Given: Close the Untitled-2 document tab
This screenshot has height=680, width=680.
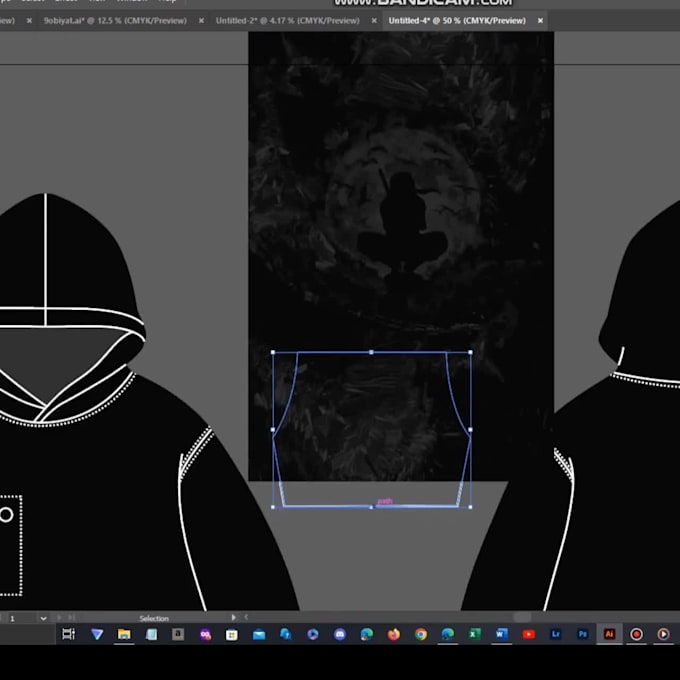Looking at the screenshot, I should pyautogui.click(x=374, y=20).
